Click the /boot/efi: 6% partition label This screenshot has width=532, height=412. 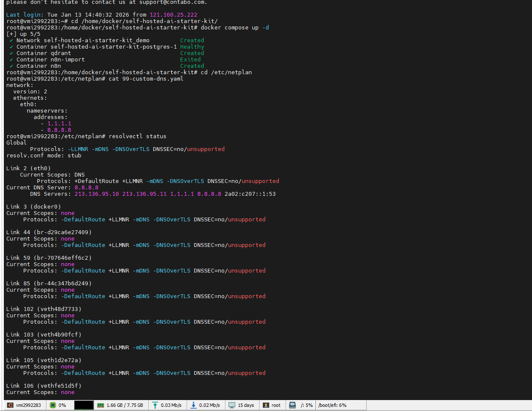click(332, 405)
